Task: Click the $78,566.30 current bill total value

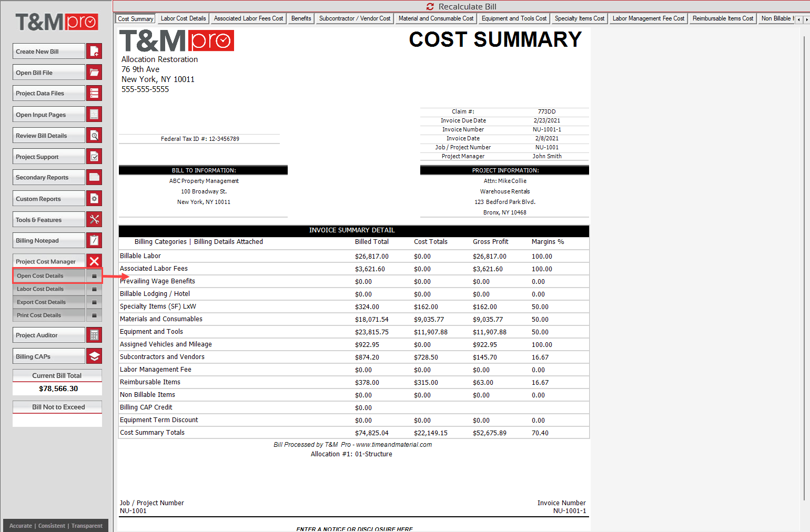Action: click(x=58, y=388)
